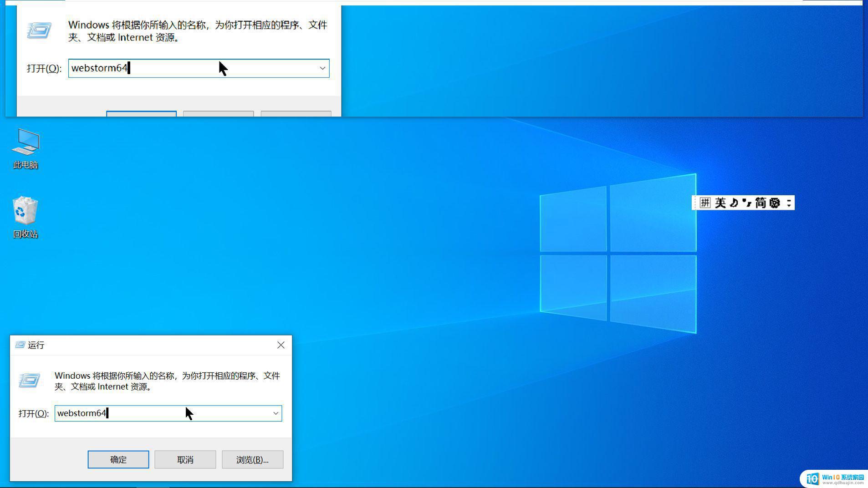Click the 拼 pinyin icon on the IME bar

point(705,203)
